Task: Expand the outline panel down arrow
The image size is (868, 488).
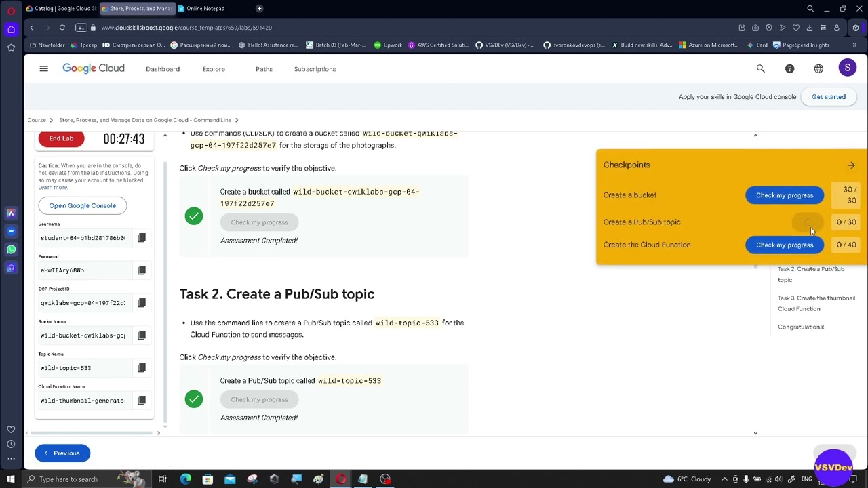Action: 755,433
